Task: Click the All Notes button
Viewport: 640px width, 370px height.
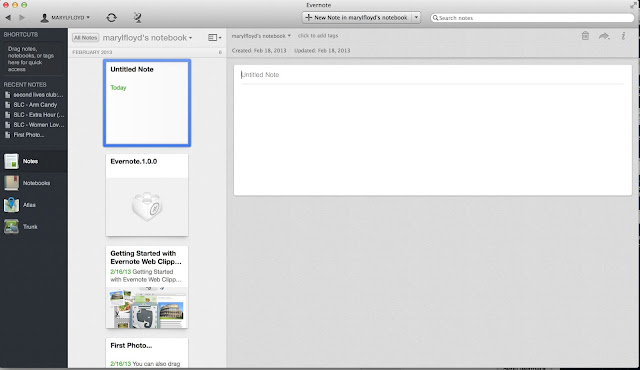Action: [85, 38]
